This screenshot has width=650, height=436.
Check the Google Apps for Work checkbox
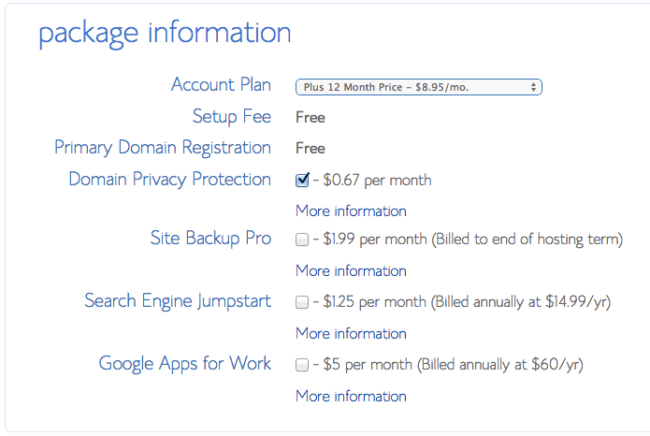302,365
